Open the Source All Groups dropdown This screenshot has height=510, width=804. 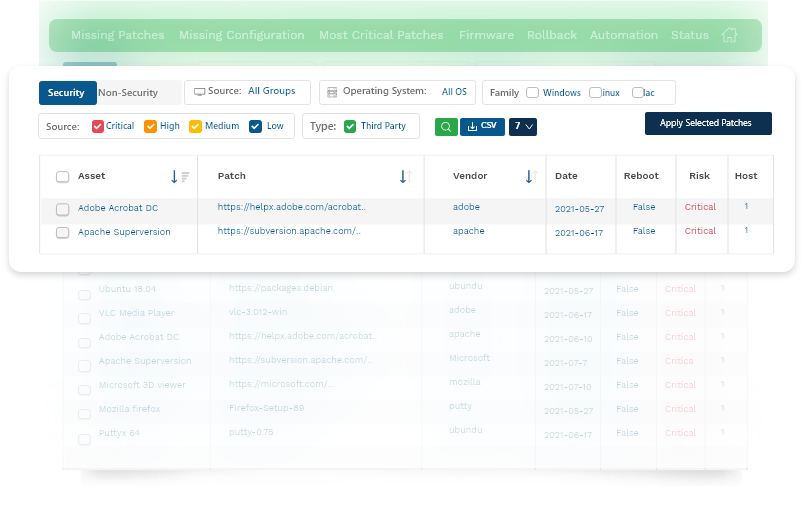tap(247, 92)
